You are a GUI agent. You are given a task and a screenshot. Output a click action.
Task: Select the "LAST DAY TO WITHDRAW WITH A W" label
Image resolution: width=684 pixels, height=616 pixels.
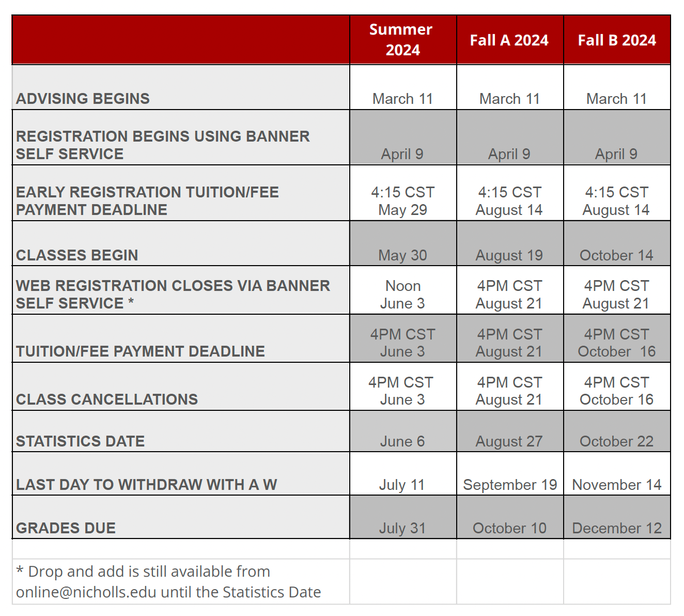(146, 485)
